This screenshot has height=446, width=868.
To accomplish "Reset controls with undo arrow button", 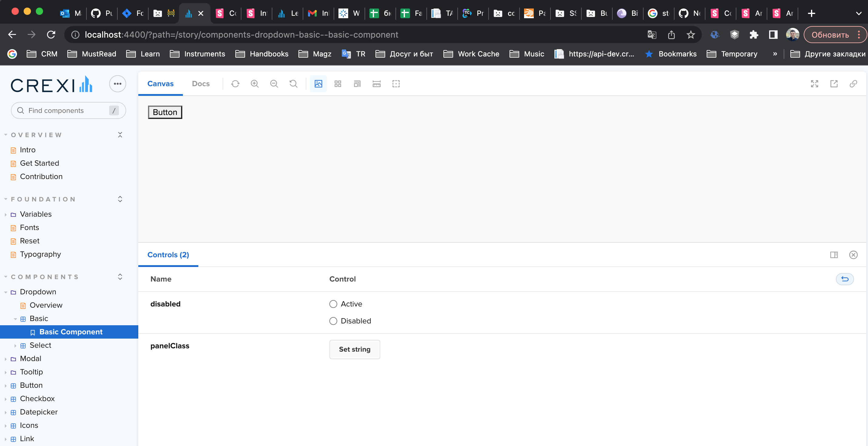I will pyautogui.click(x=845, y=279).
